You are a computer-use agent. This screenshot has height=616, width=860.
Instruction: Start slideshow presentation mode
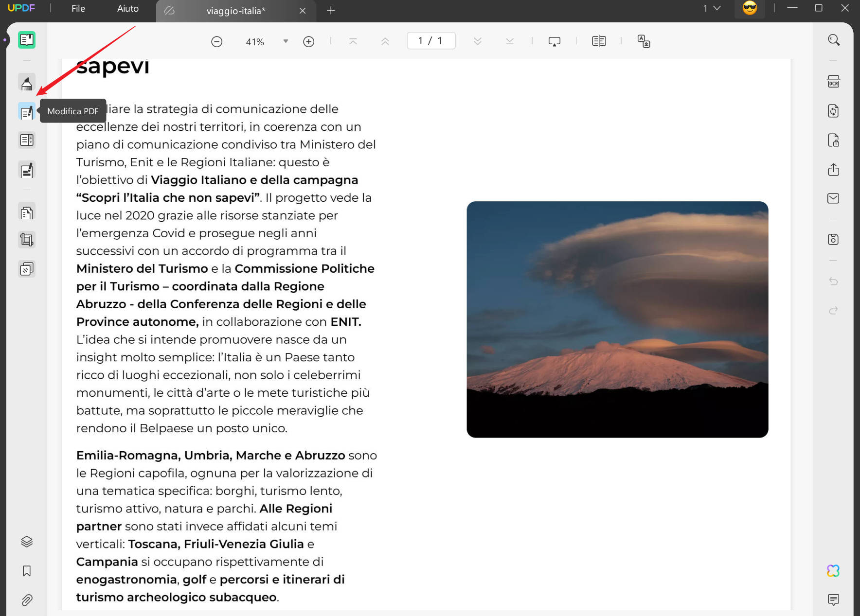555,41
